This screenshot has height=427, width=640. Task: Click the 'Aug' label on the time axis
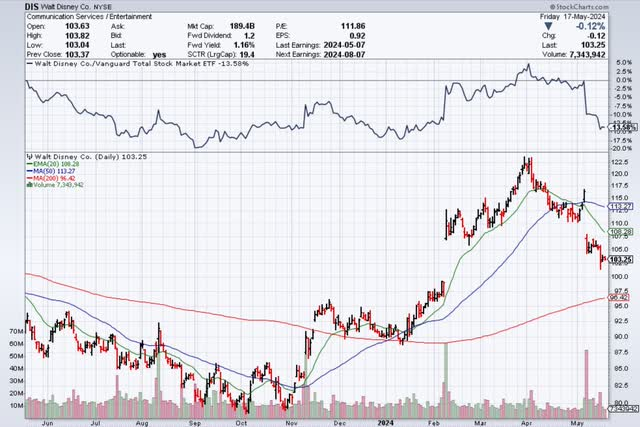tap(142, 423)
